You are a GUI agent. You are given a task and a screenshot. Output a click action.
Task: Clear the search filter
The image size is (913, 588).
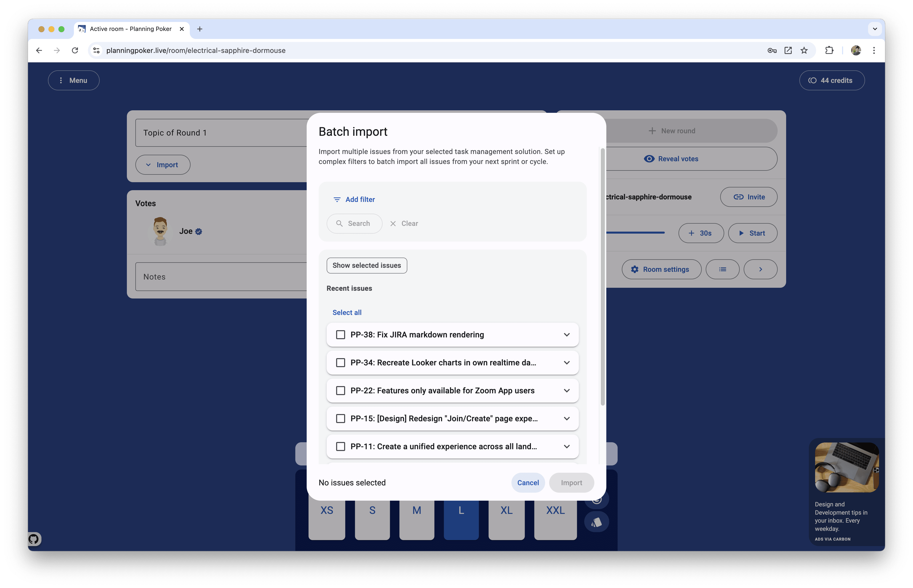point(404,223)
